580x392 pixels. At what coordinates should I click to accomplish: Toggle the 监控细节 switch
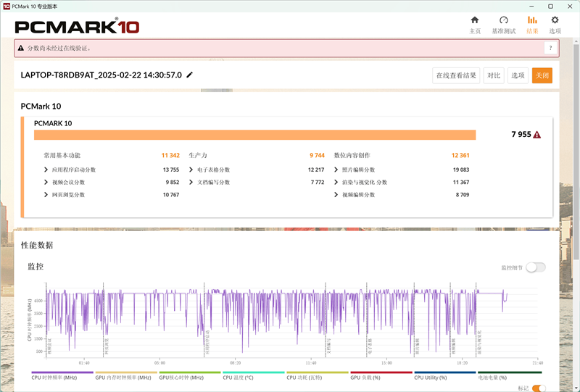tap(535, 267)
